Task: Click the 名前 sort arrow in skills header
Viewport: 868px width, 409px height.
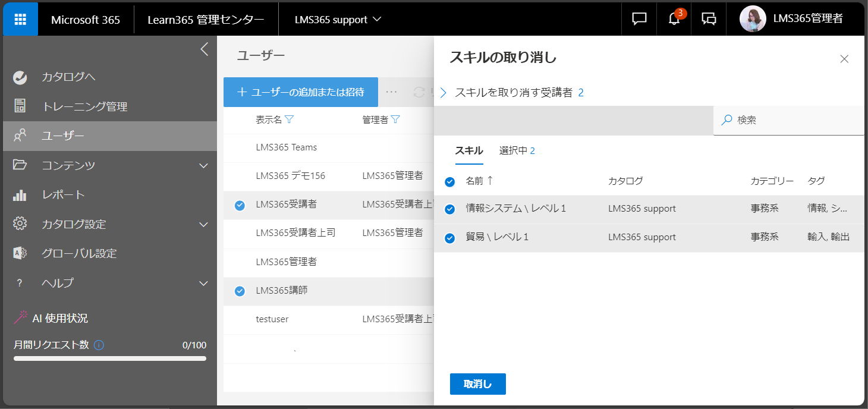Action: click(490, 181)
